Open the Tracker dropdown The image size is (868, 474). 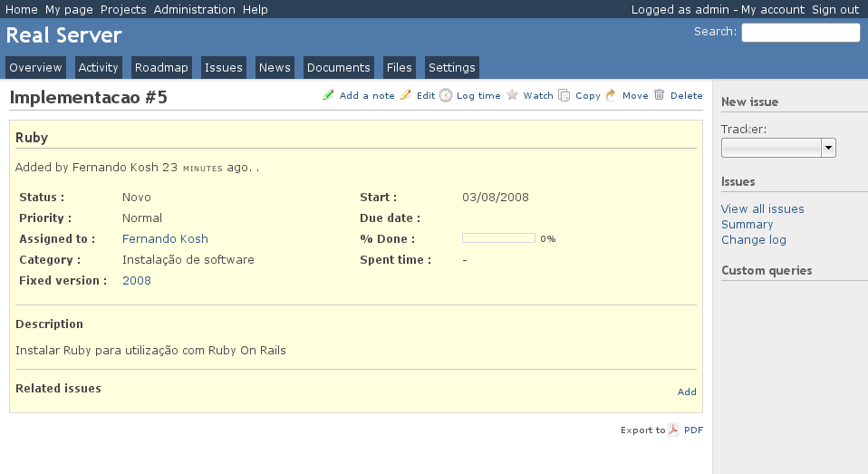click(x=778, y=149)
